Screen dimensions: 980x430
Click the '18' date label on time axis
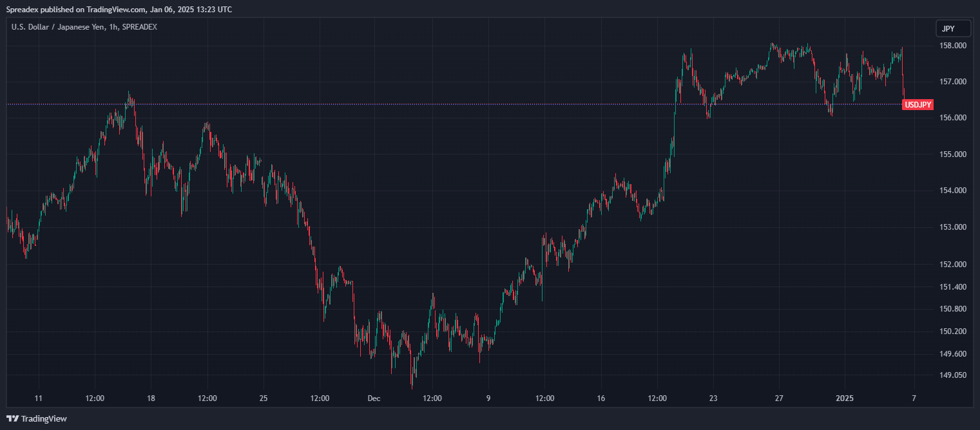(151, 398)
